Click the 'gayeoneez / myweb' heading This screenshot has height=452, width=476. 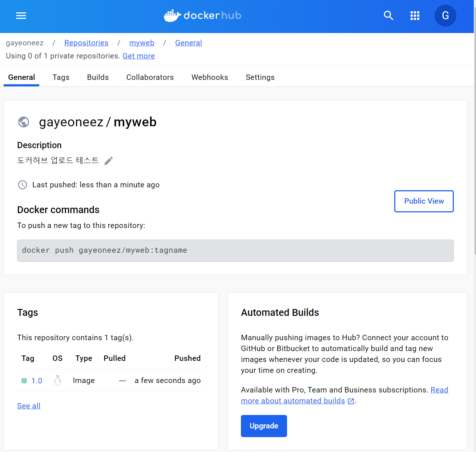[x=98, y=122]
